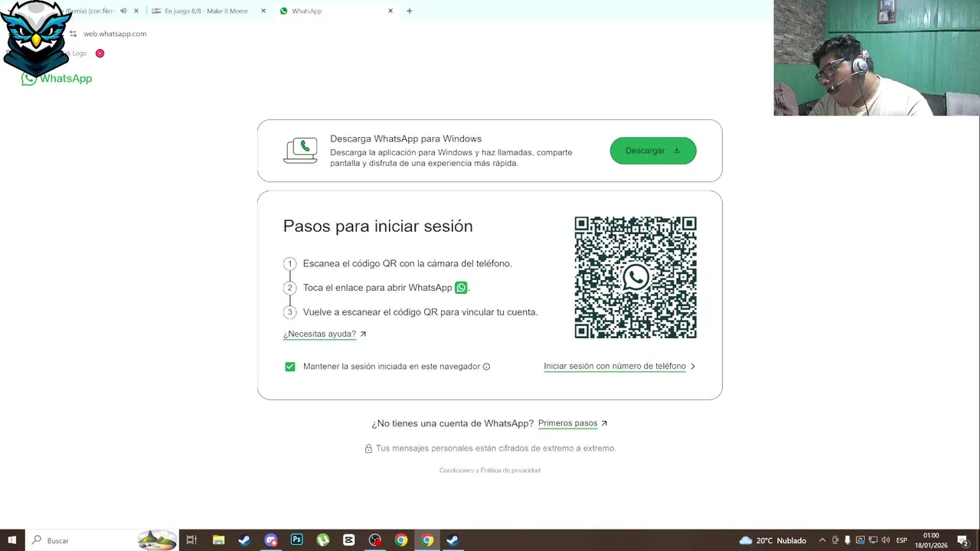Click chevron after 'Iniciar sesión con número de teléfono'
The image size is (980, 551).
[693, 367]
